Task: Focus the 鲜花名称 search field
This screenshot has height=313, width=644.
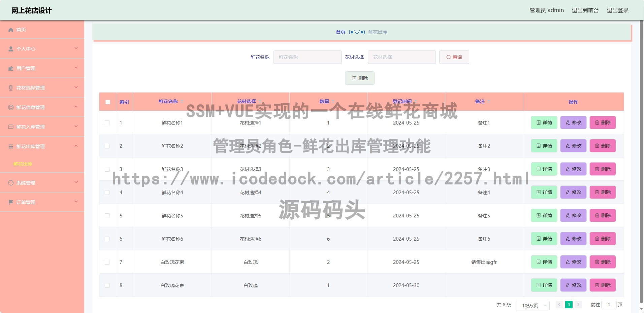Action: (308, 57)
